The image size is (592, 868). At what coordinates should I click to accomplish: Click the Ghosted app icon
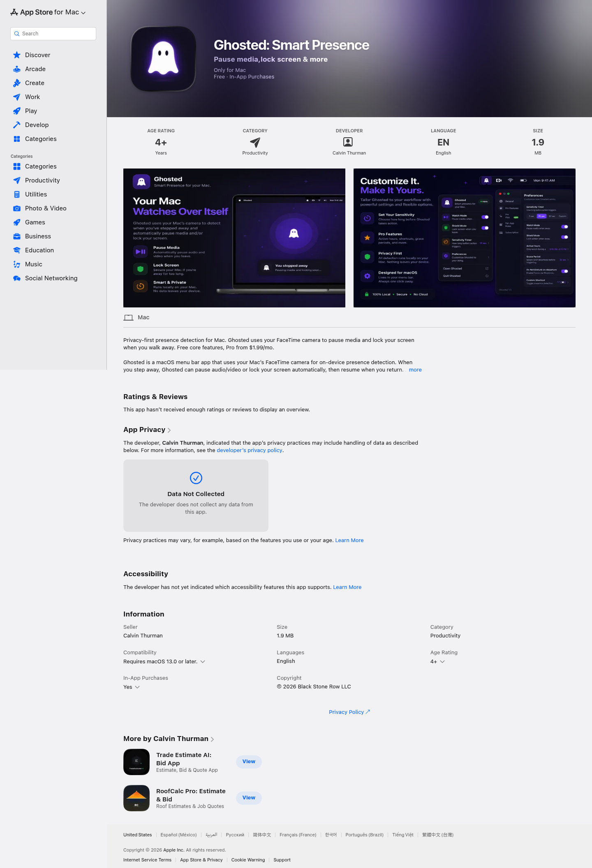(x=163, y=59)
